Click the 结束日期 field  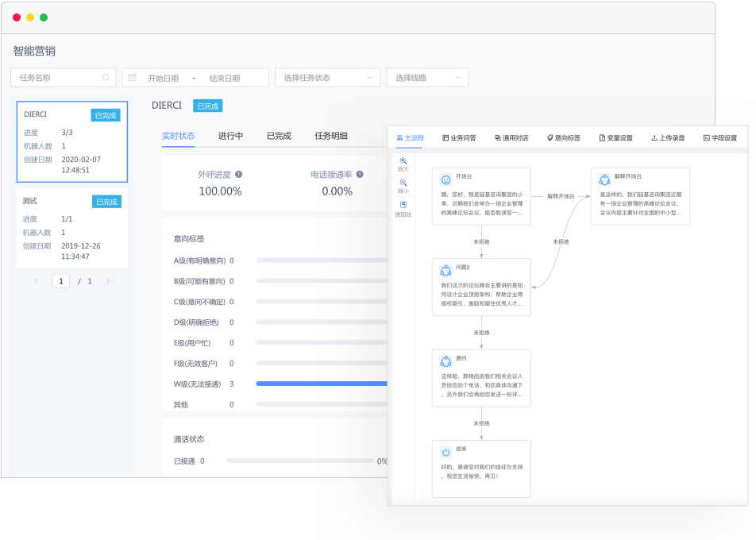(225, 78)
